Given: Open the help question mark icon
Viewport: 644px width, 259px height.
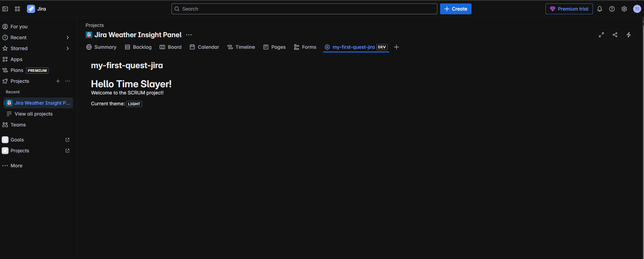Looking at the screenshot, I should [x=612, y=9].
